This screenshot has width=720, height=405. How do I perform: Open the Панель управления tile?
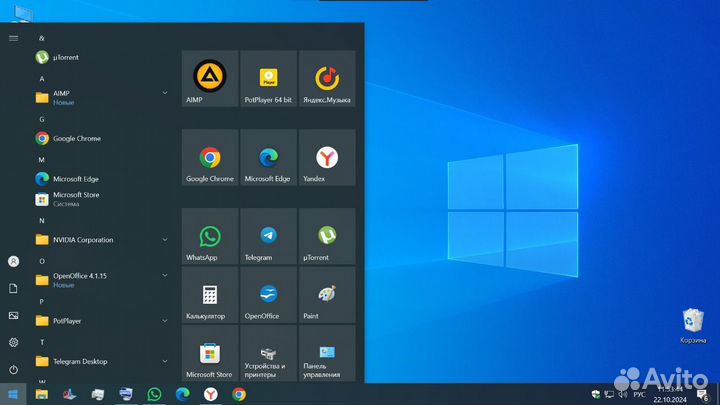327,353
